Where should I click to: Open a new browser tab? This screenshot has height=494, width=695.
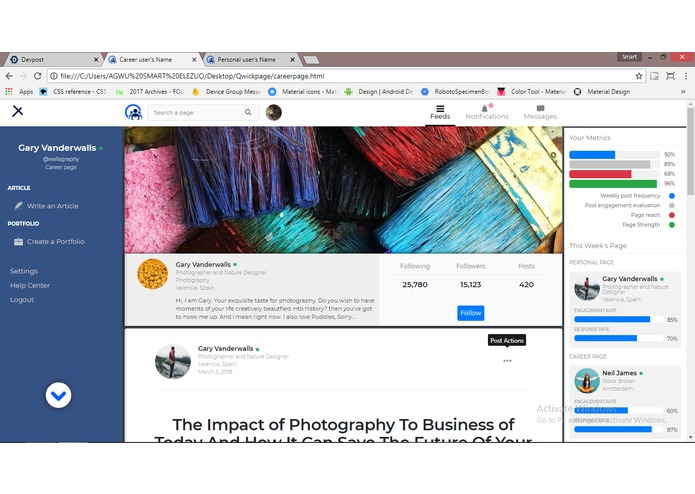(311, 59)
